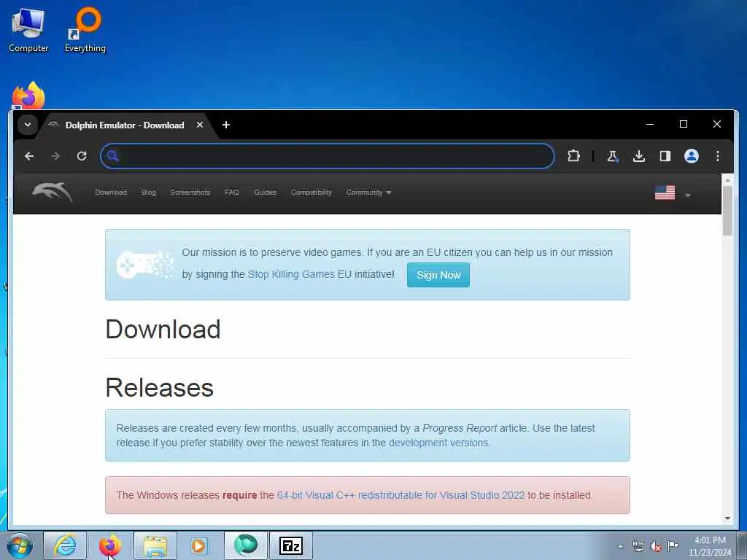Viewport: 747px width, 560px height.
Task: Reload the Dolphin download page
Action: click(82, 156)
